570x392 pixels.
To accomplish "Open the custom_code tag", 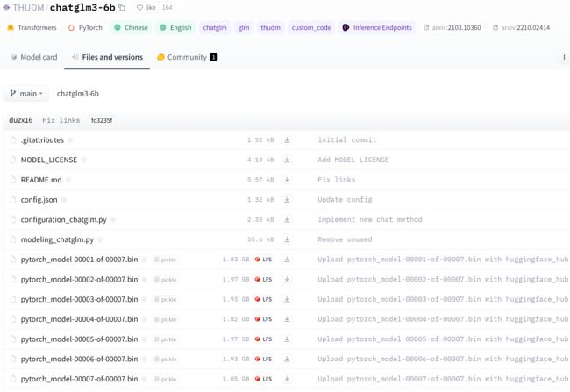I will (311, 28).
